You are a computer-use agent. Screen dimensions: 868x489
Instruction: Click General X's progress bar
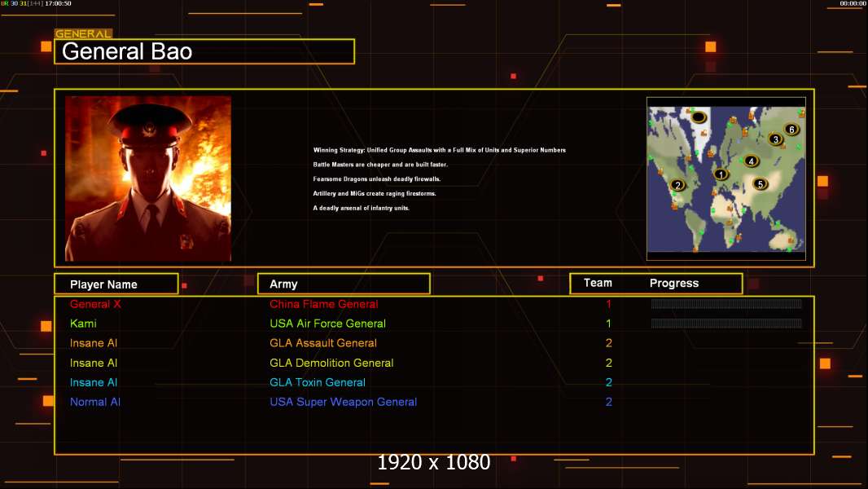click(726, 303)
